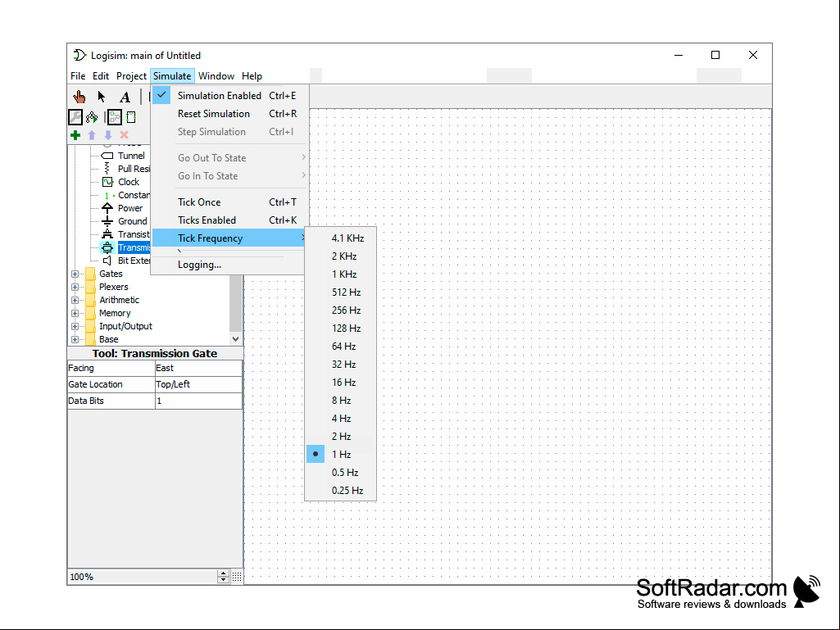Screen dimensions: 840x630
Task: Choose 256 Hz tick frequency
Action: pos(341,310)
